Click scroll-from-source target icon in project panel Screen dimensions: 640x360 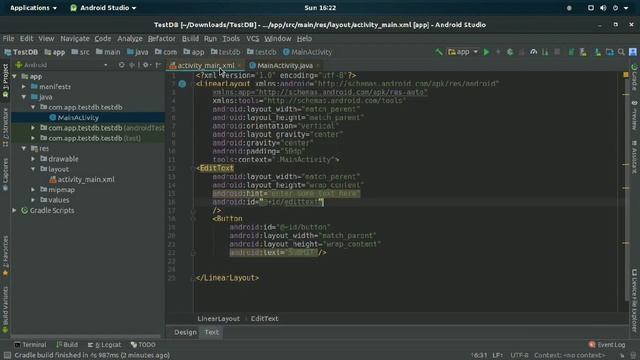point(121,65)
